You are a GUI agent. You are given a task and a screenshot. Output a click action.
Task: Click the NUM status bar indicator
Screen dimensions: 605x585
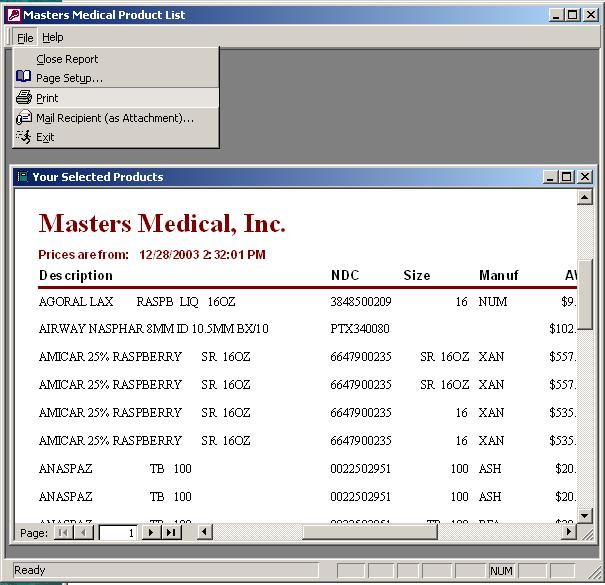point(501,571)
